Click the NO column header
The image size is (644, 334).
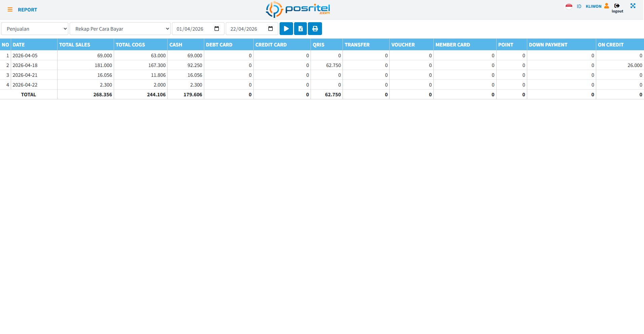5,44
